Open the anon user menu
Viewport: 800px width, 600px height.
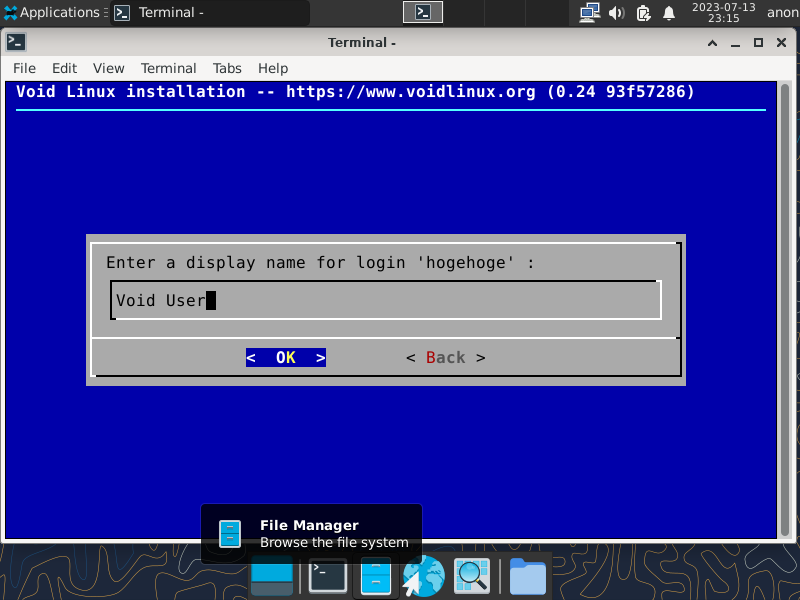pos(783,12)
